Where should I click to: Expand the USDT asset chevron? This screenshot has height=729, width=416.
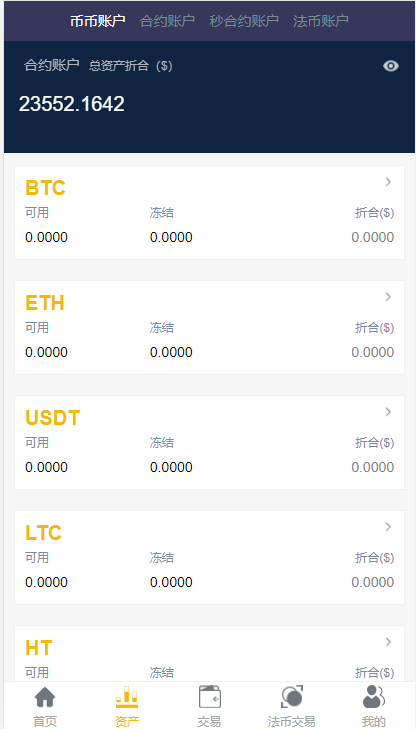coord(388,412)
